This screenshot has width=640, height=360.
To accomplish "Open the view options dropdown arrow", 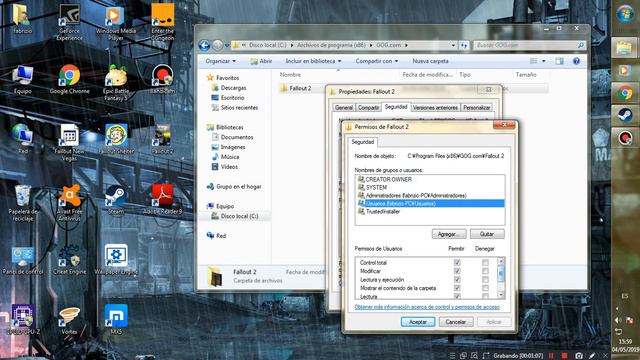I will pyautogui.click(x=544, y=61).
